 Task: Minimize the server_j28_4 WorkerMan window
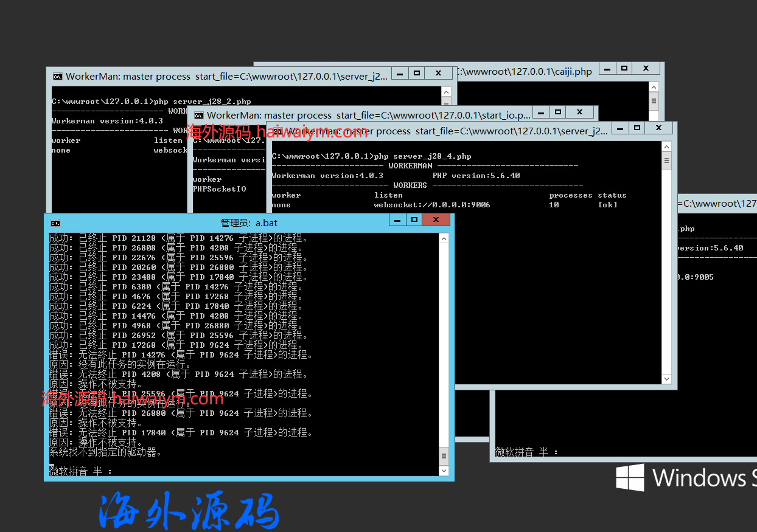(619, 128)
